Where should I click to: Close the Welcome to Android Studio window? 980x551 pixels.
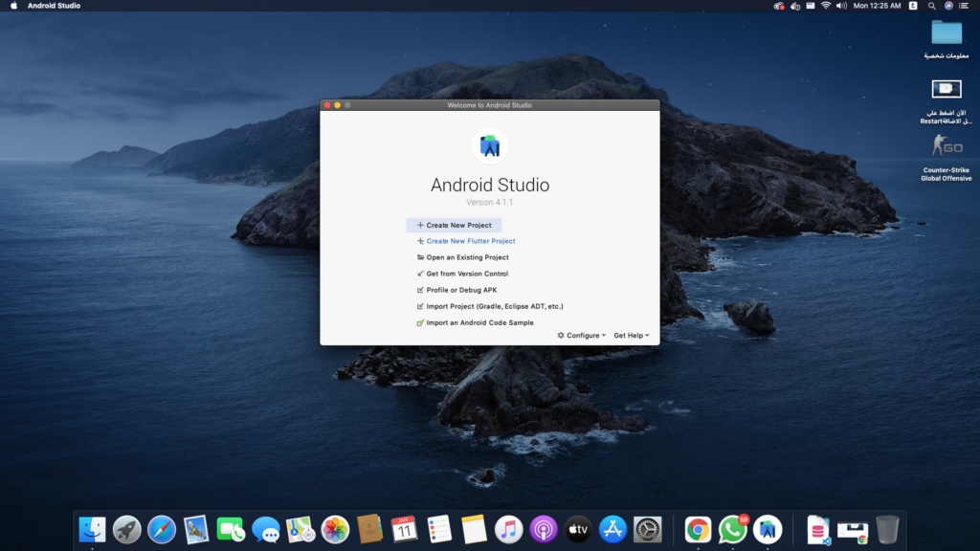[327, 105]
